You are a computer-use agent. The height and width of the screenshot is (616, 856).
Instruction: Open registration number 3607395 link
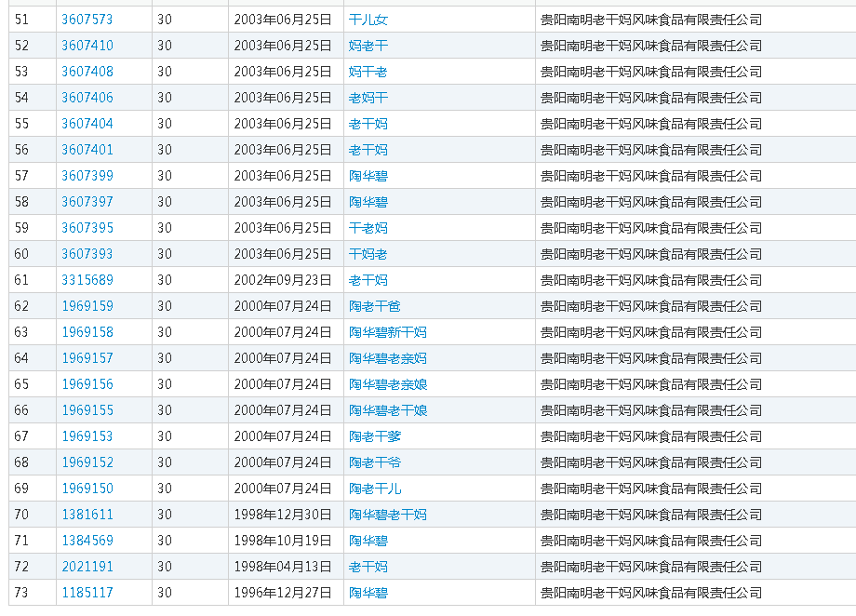(87, 228)
